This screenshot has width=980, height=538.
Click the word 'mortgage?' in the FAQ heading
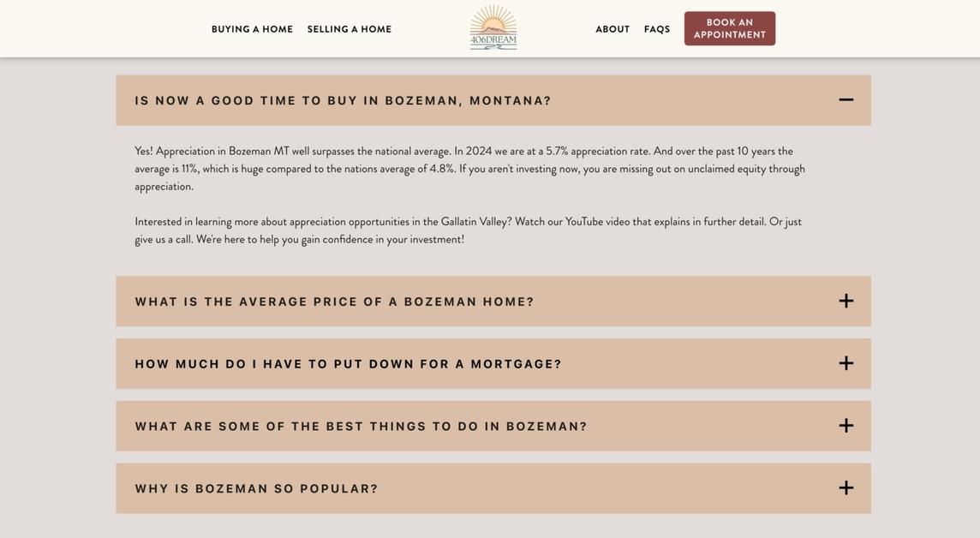click(516, 364)
